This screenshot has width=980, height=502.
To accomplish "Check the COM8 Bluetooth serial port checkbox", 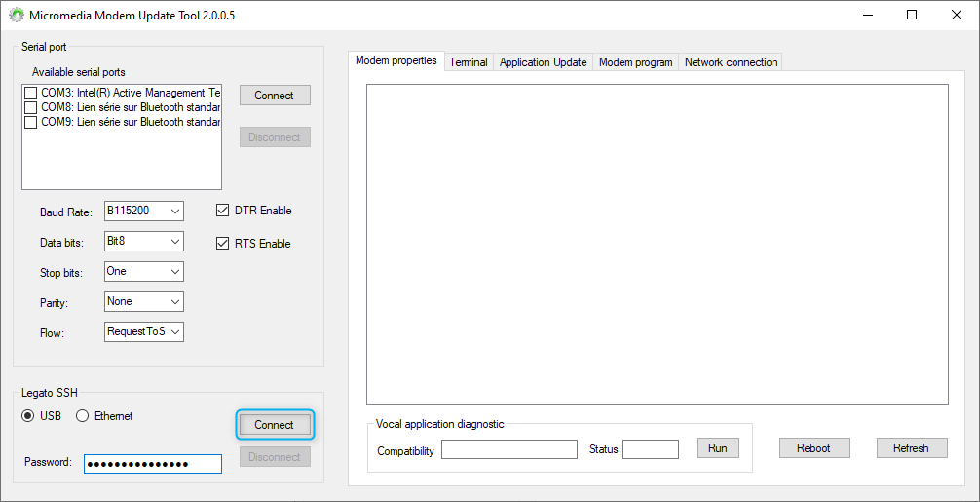I will click(31, 107).
